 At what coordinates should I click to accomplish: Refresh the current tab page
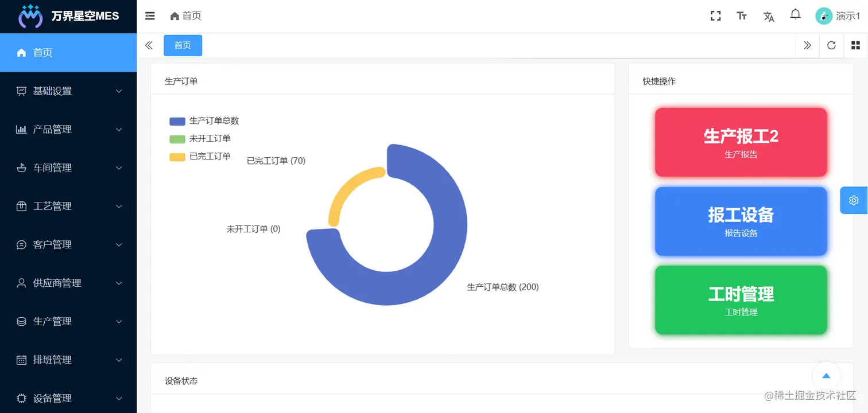coord(831,45)
